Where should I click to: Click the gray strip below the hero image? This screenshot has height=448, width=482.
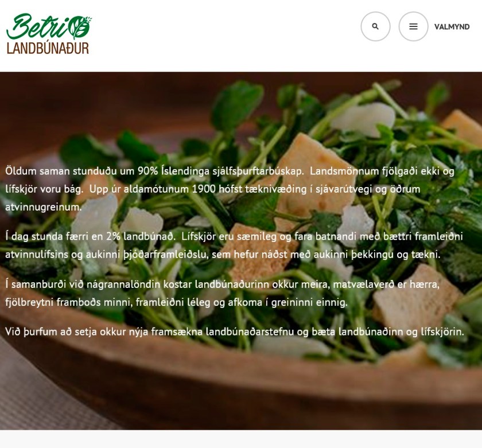(241, 439)
